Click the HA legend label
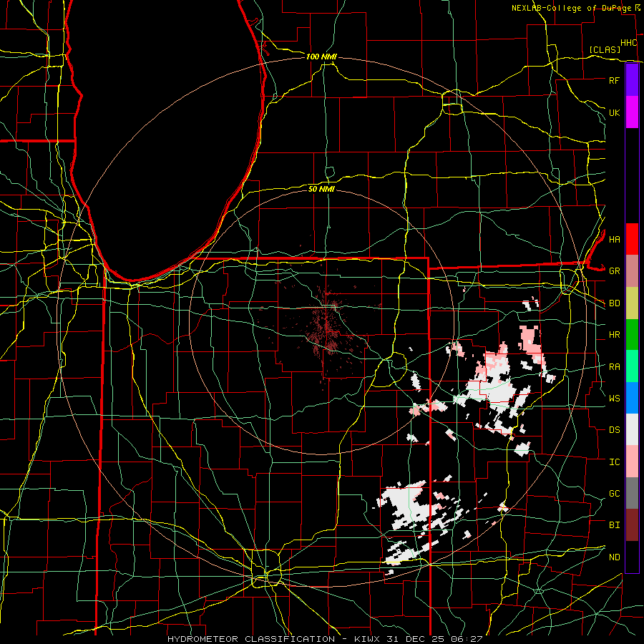This screenshot has width=644, height=644. (615, 240)
